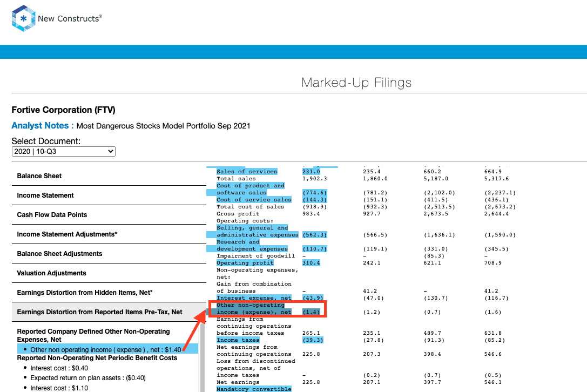This screenshot has width=587, height=392.
Task: Select Expected return on plan assets item
Action: click(x=88, y=378)
